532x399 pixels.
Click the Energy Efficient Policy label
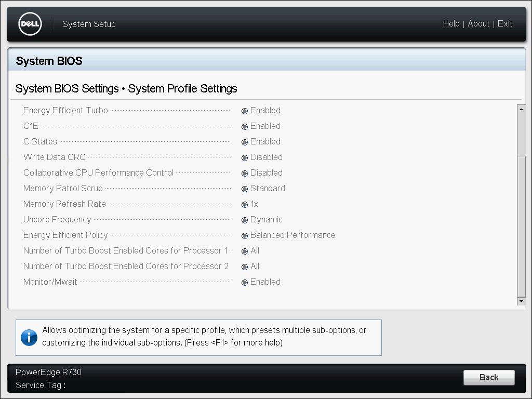point(65,235)
